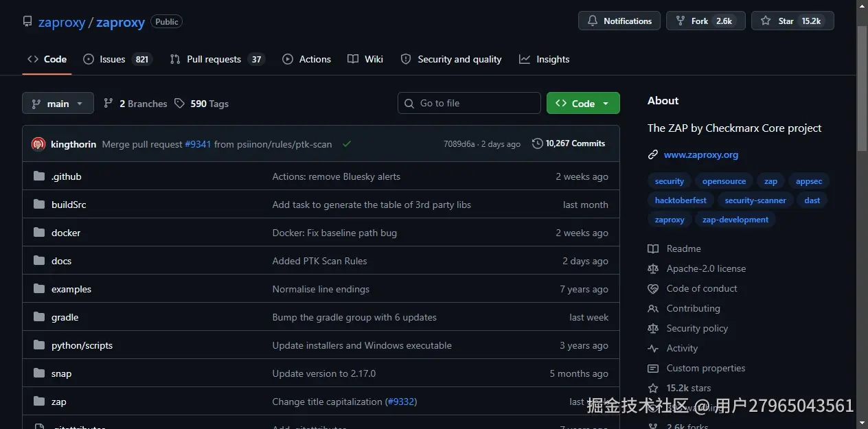
Task: Star the zaproxy repository
Action: coord(792,21)
